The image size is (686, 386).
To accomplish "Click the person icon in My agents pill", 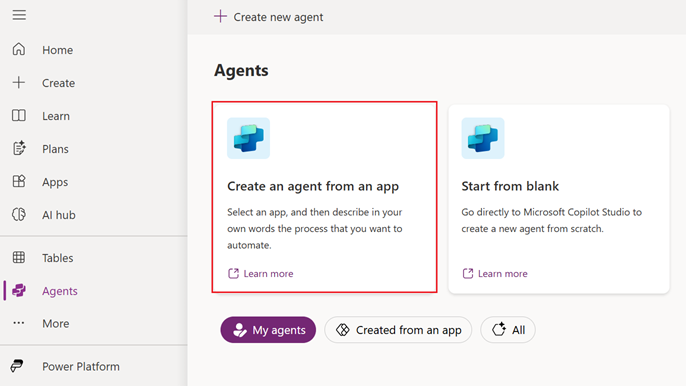I will coord(239,330).
